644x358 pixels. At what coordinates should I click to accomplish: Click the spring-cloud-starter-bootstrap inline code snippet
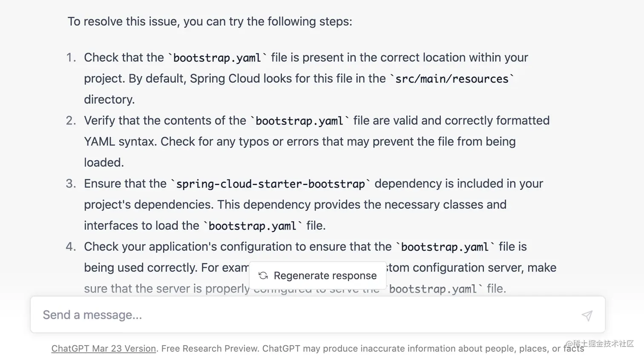(270, 184)
